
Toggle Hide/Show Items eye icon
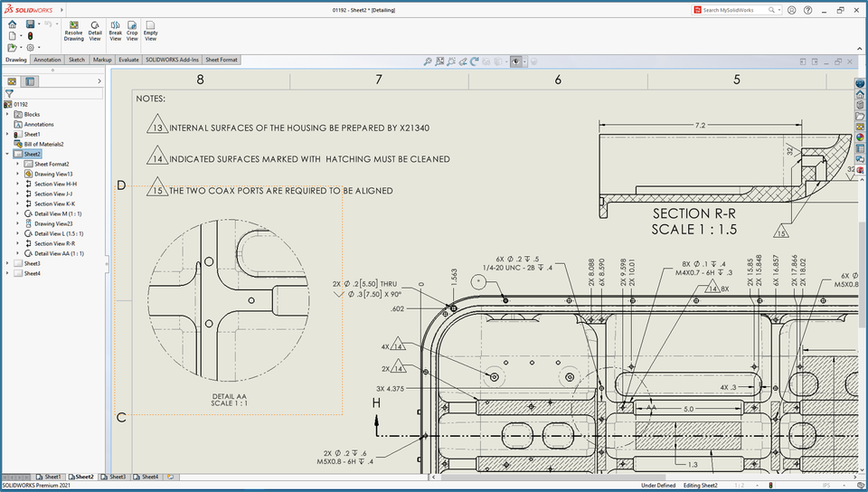pos(515,62)
